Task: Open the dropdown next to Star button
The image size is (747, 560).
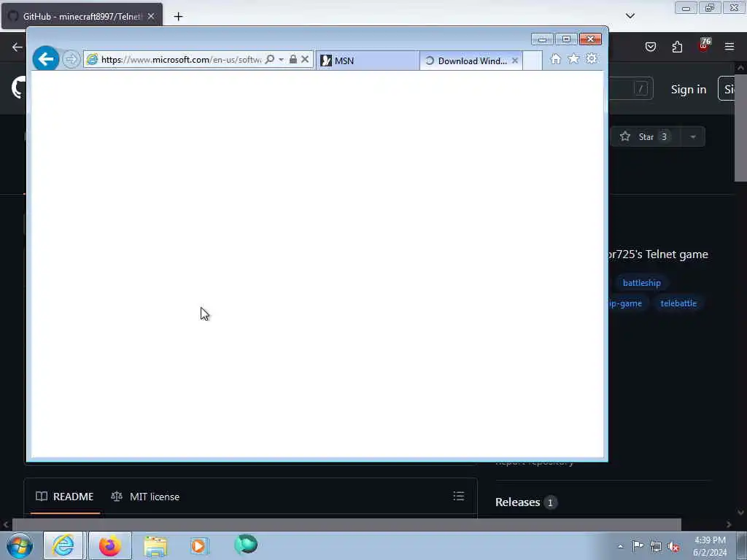Action: 693,136
